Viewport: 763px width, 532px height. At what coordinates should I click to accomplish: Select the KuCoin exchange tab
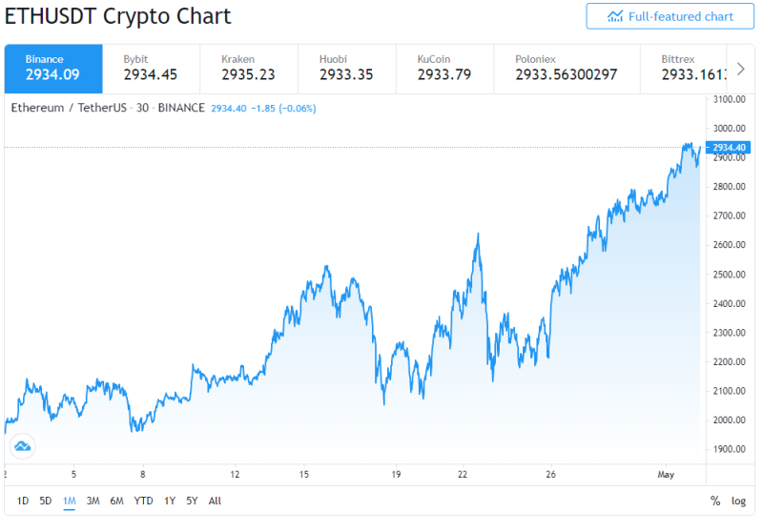(x=445, y=69)
